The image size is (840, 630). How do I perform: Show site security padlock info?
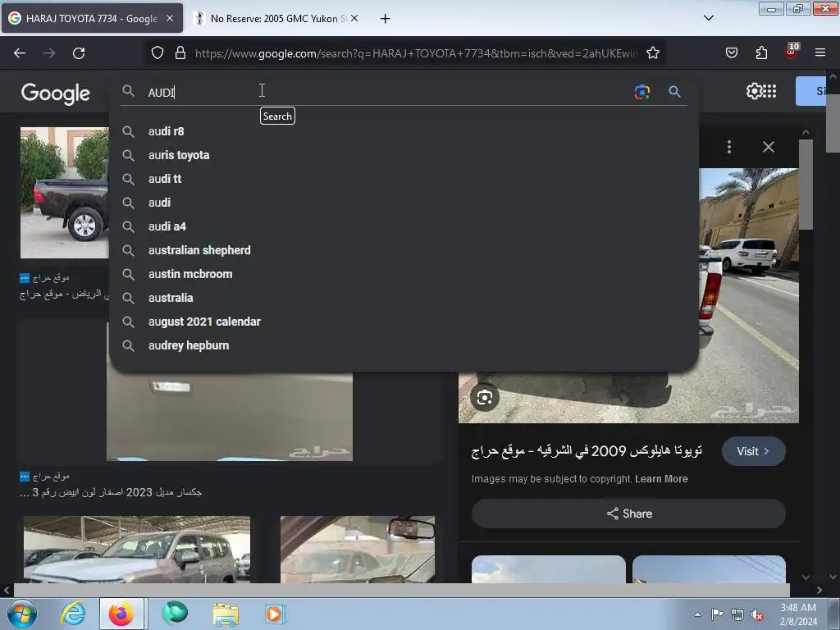180,53
